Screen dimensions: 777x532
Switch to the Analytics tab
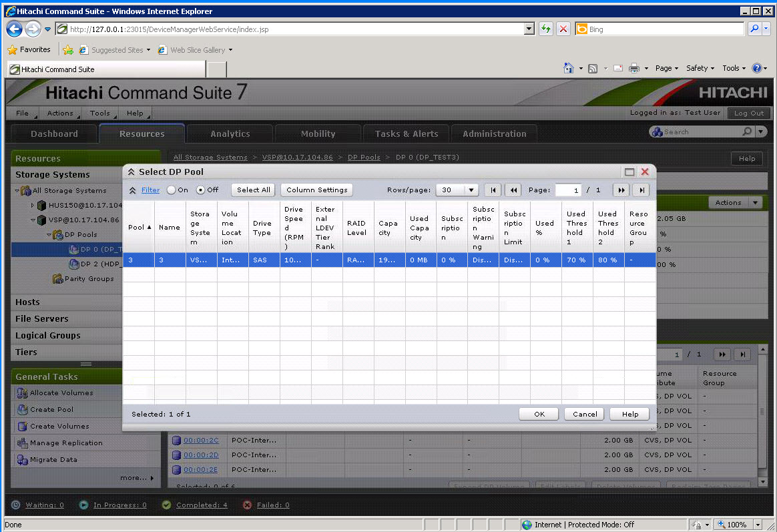230,134
